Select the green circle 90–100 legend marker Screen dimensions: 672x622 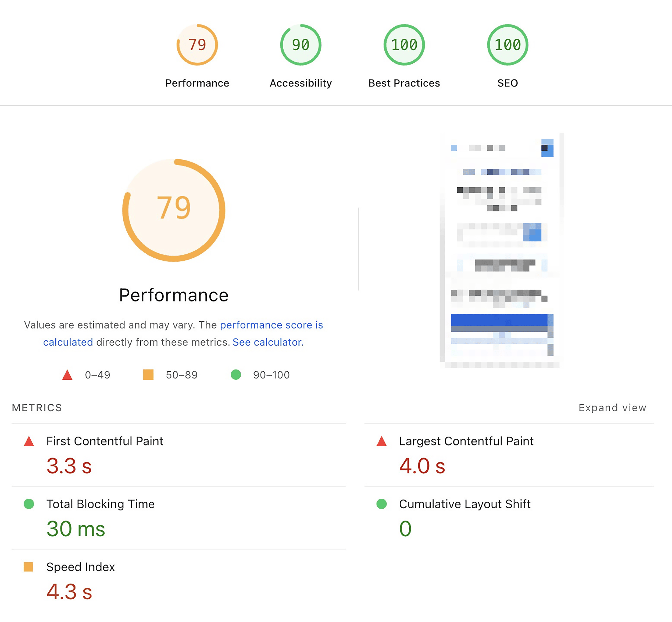tap(236, 375)
